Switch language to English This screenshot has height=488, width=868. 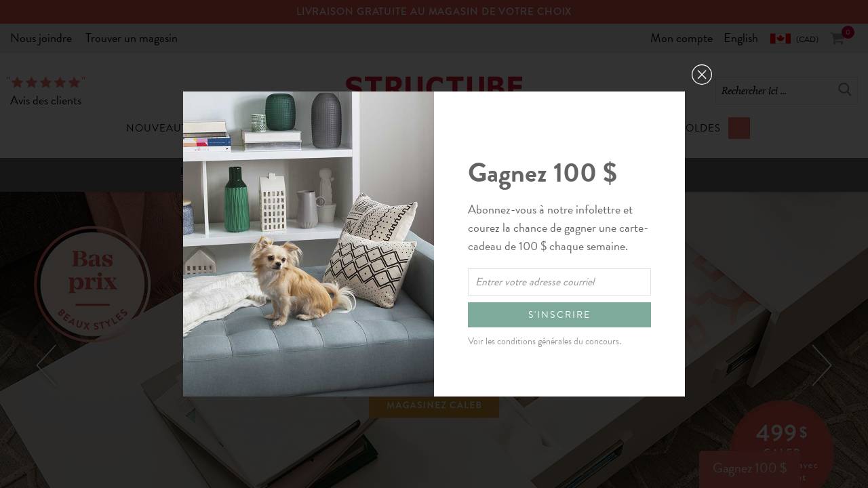coord(741,38)
